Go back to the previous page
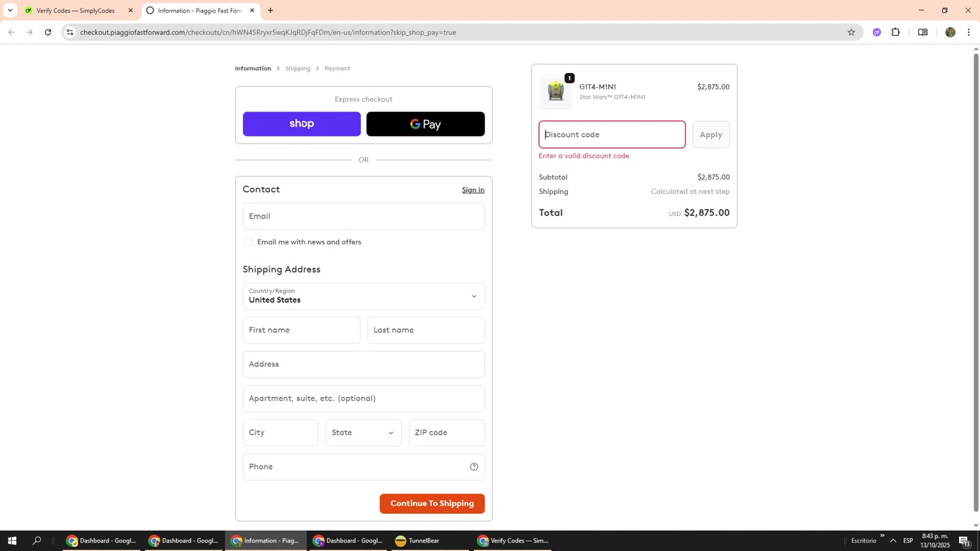 [x=11, y=32]
